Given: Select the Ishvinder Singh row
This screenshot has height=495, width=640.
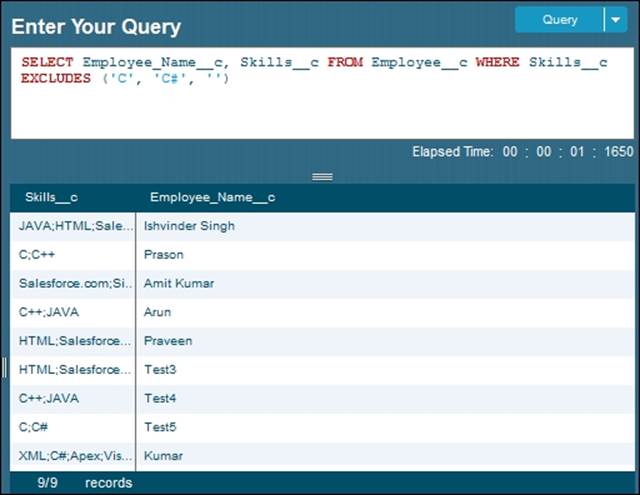Looking at the screenshot, I should click(x=190, y=226).
